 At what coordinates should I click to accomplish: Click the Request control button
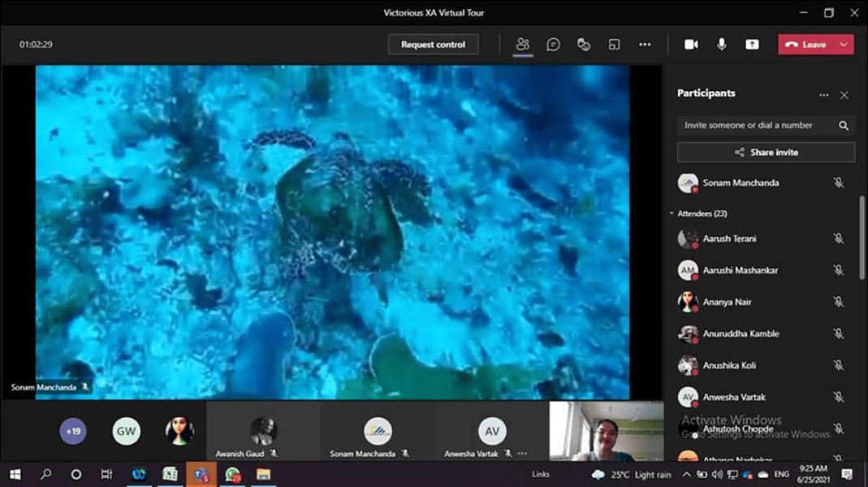433,45
